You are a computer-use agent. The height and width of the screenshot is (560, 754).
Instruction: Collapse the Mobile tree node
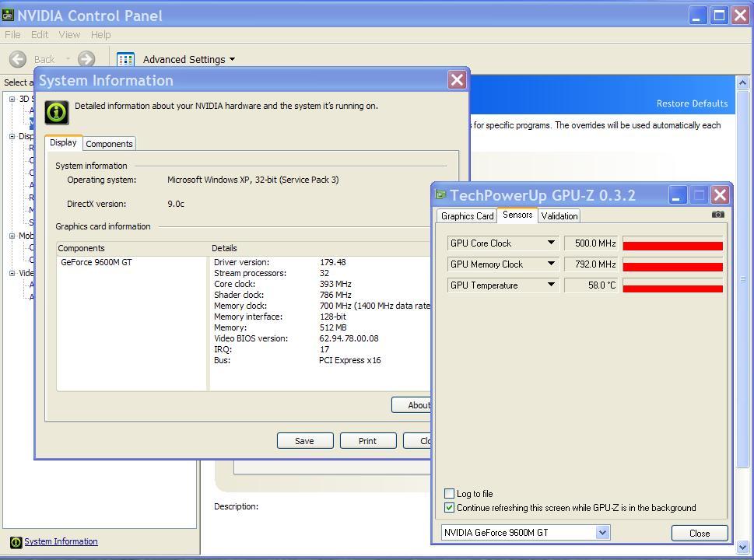point(12,236)
